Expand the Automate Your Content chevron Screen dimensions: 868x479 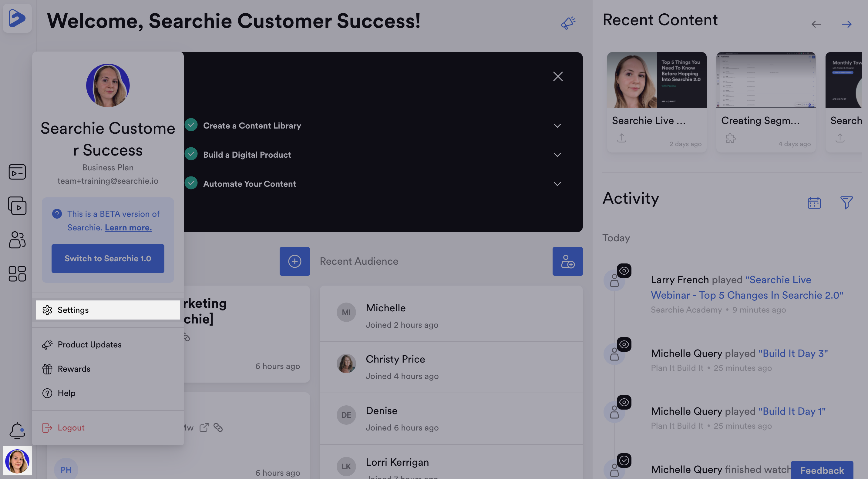point(557,184)
